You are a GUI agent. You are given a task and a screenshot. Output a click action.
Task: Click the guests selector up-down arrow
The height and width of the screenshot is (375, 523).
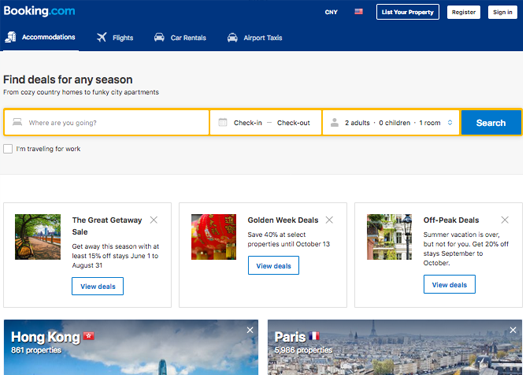[x=450, y=122]
